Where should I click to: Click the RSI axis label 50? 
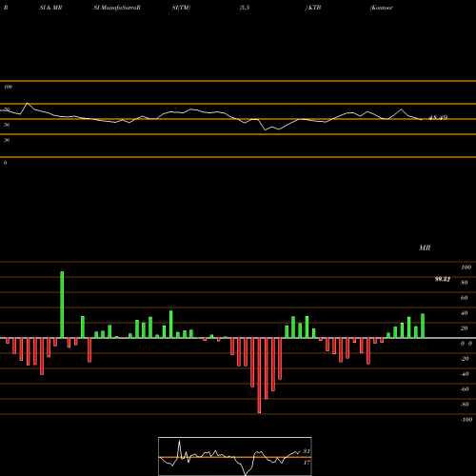(x=7, y=125)
